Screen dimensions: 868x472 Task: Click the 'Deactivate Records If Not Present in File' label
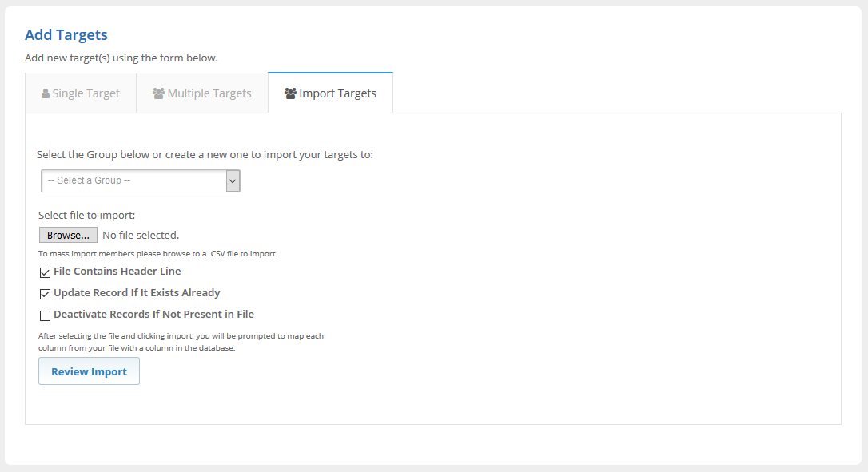[153, 315]
